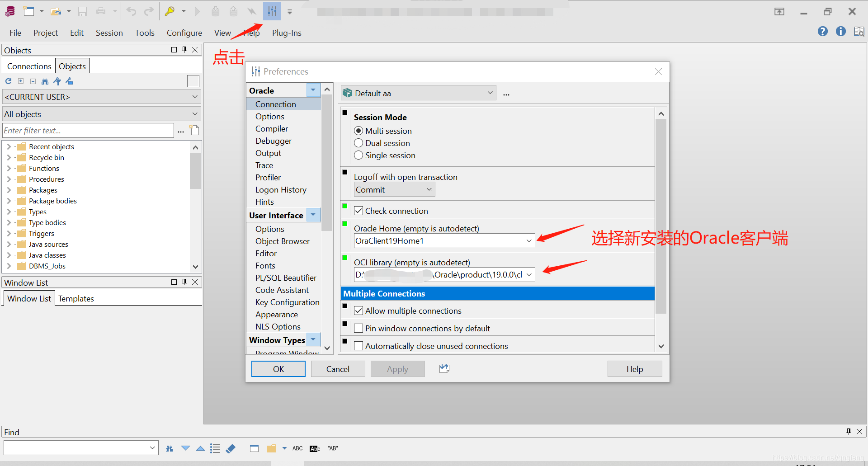
Task: Click the Rollback toolbar icon
Action: click(x=233, y=11)
